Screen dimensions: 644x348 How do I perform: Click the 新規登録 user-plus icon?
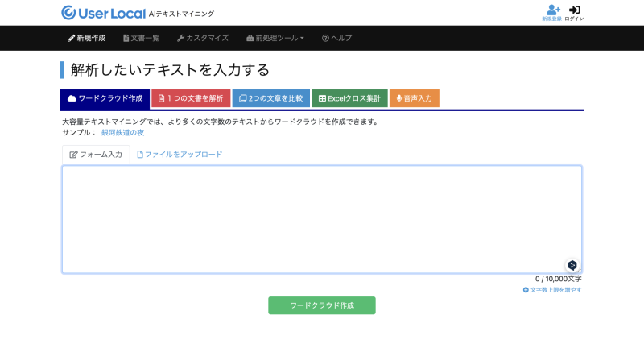click(x=552, y=11)
